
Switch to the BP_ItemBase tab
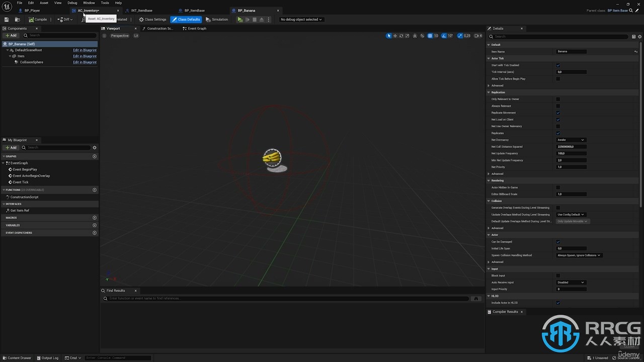pos(195,11)
